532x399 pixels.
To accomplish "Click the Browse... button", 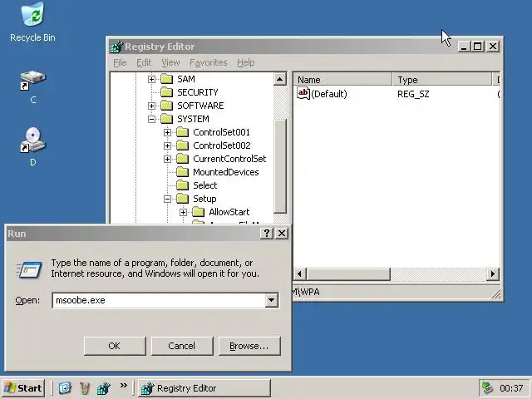I will pos(249,346).
